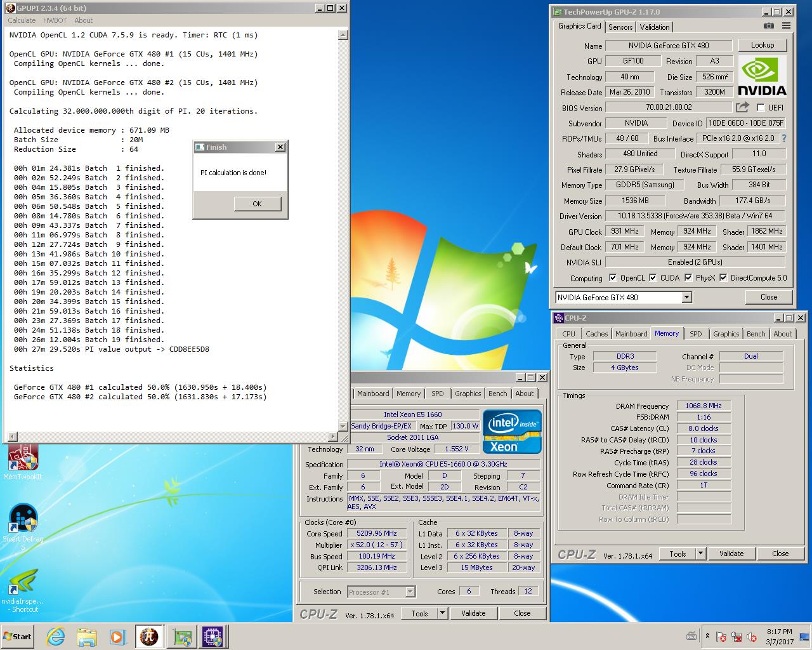Click the volume speaker tray icon
The height and width of the screenshot is (650, 812).
(x=752, y=637)
